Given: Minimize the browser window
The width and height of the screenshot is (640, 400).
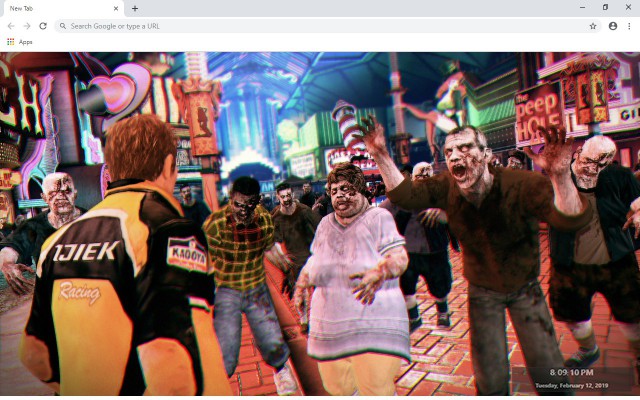Looking at the screenshot, I should pos(582,7).
